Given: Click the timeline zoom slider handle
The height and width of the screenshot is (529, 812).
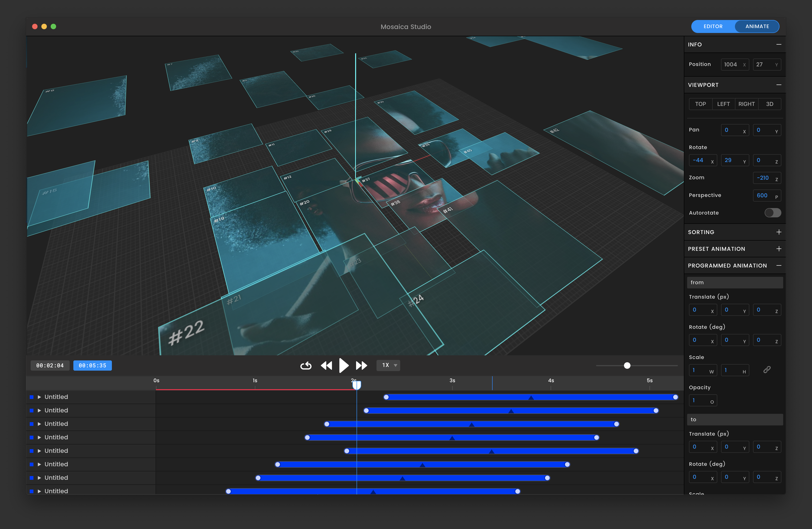Looking at the screenshot, I should [627, 366].
